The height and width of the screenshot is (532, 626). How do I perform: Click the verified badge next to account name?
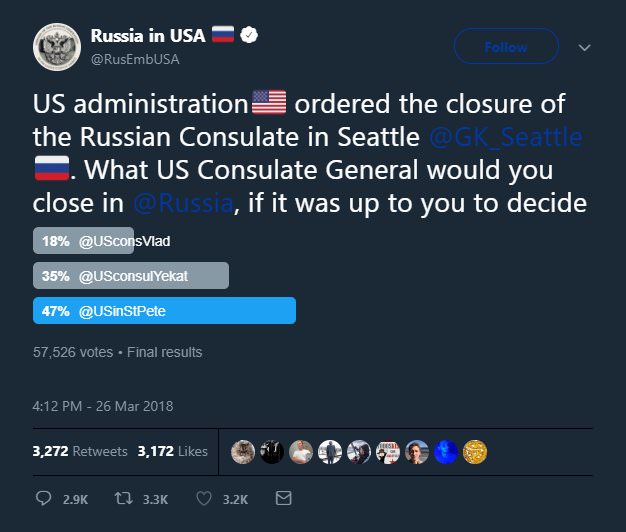point(250,36)
